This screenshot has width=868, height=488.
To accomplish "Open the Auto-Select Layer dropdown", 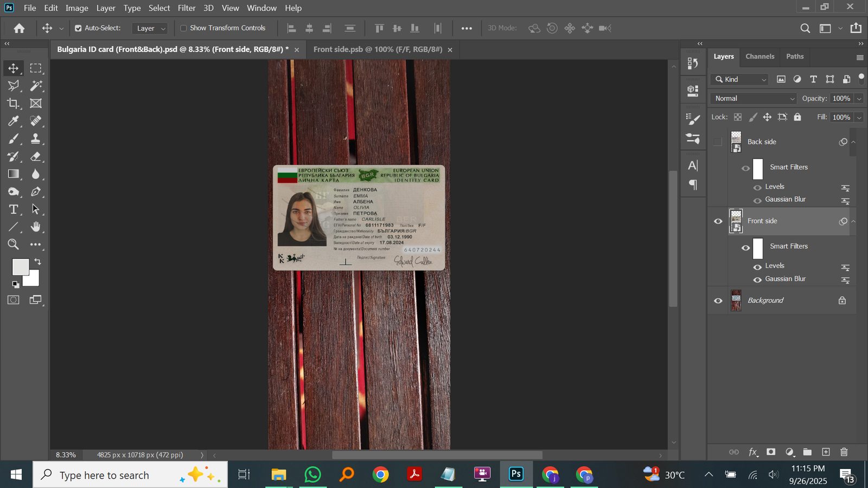I will tap(150, 28).
